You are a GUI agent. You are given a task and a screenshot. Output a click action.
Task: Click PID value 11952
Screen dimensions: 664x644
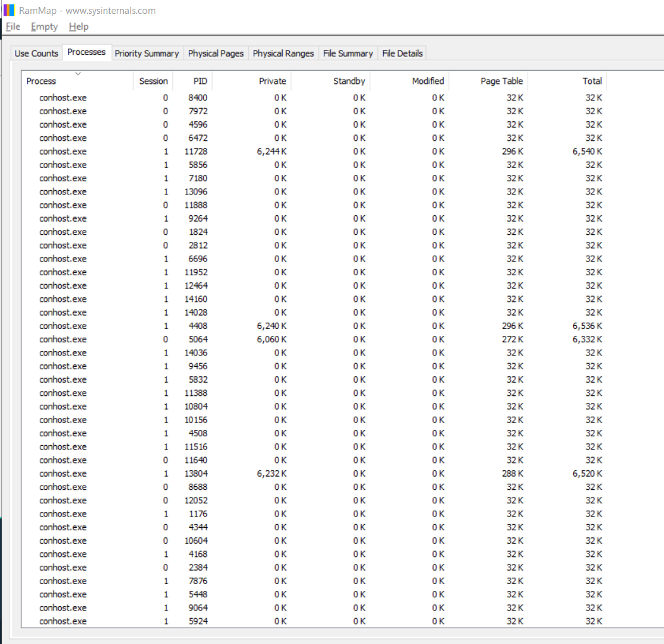196,272
